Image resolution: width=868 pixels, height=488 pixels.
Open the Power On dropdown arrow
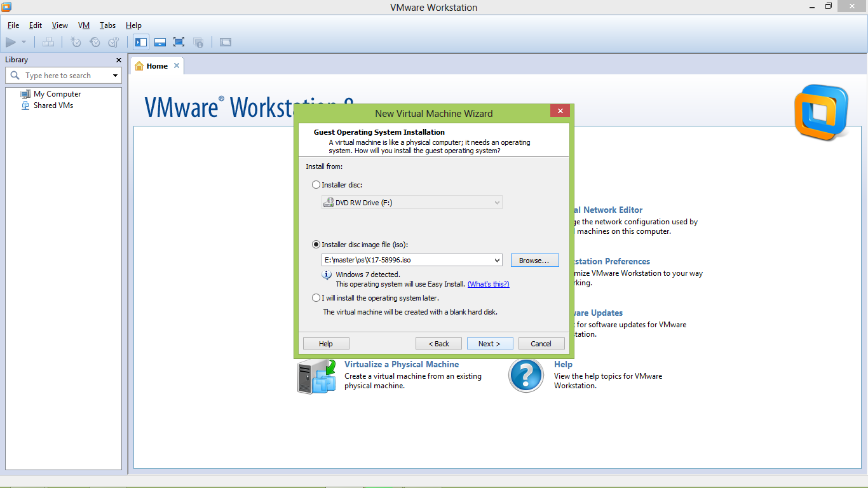[24, 42]
